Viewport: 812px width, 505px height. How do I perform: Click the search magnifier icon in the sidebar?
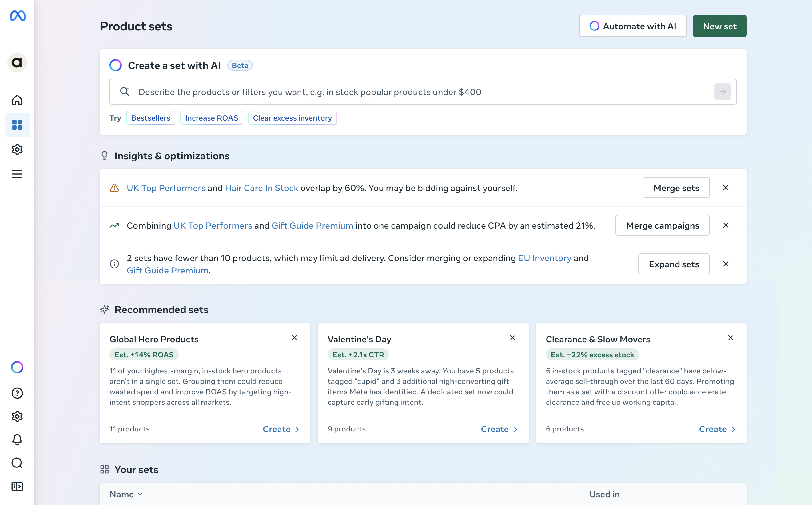pyautogui.click(x=17, y=463)
